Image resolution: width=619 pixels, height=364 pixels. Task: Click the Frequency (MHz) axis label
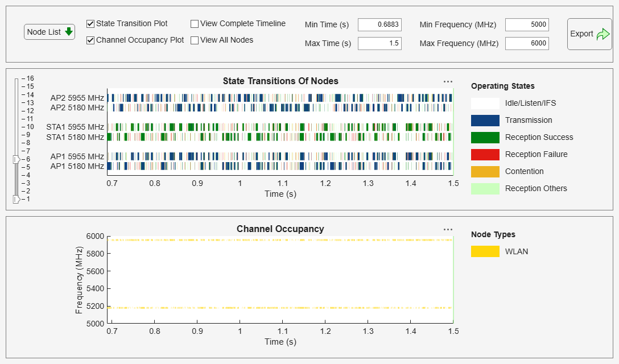(x=79, y=280)
